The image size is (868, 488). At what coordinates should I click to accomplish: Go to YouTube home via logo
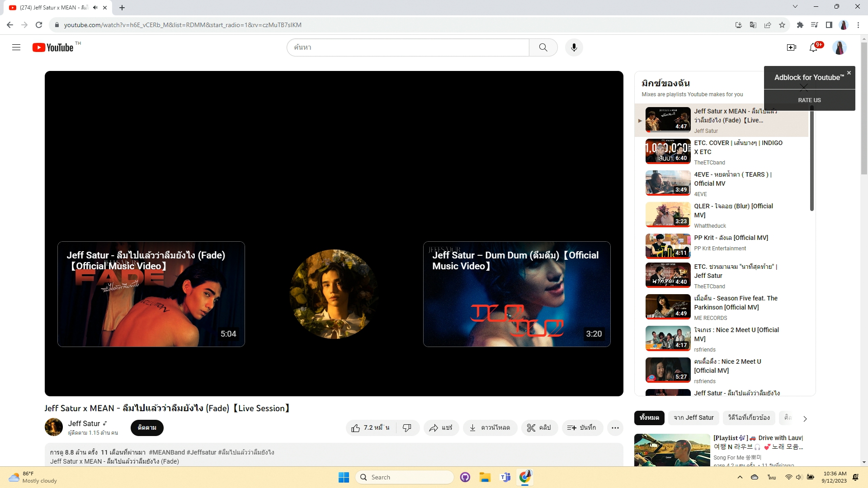53,47
